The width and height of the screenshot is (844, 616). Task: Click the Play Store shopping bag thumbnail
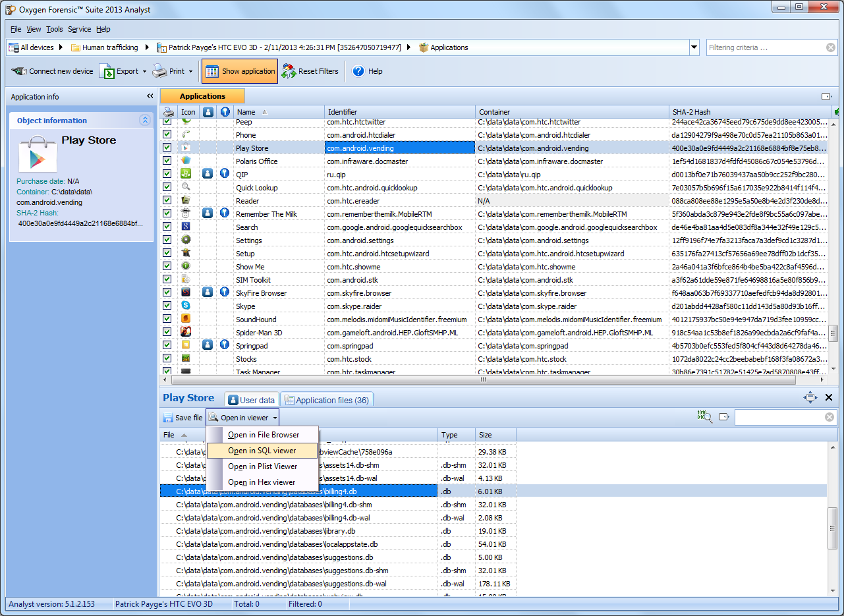[37, 154]
